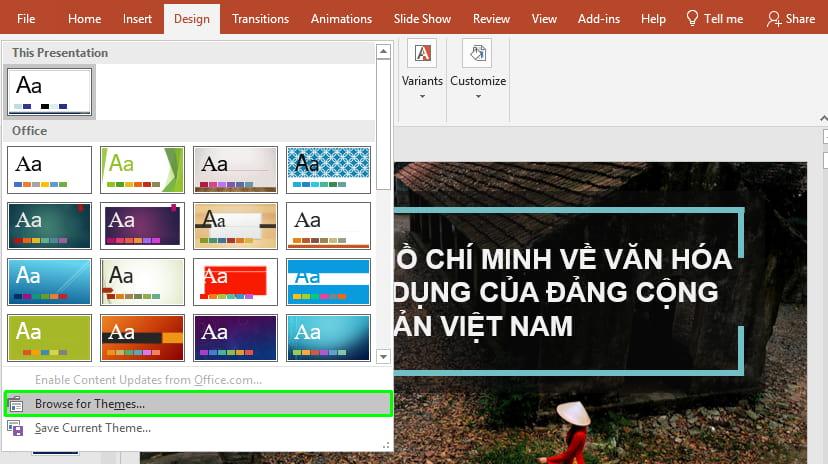Click the Share button
Image resolution: width=828 pixels, height=464 pixels.
791,19
